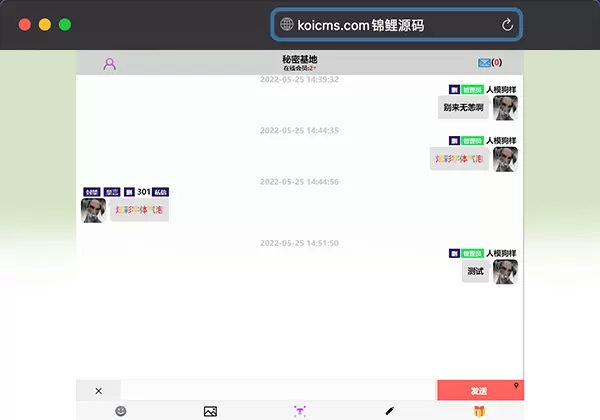Click the 禁言 mute tag for user 301
Screen dimensions: 600x420
pos(112,192)
